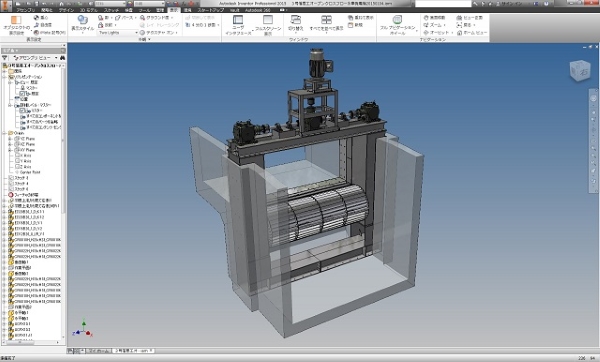Toggle the checked view representation under View

click(22, 94)
